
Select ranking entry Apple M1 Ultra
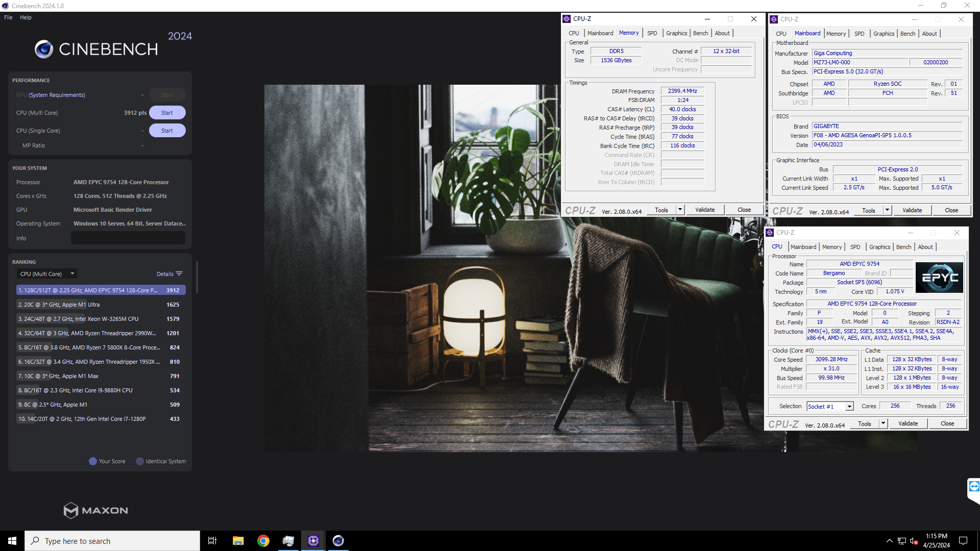(x=101, y=305)
